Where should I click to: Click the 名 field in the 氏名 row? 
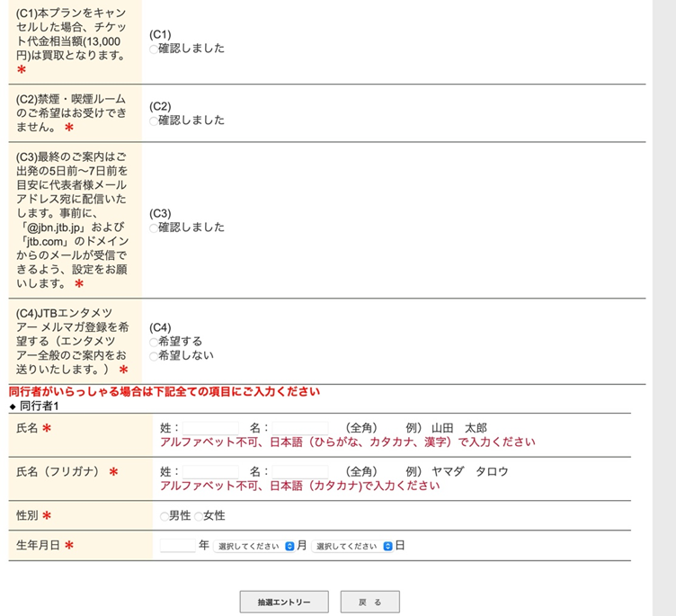tap(300, 428)
